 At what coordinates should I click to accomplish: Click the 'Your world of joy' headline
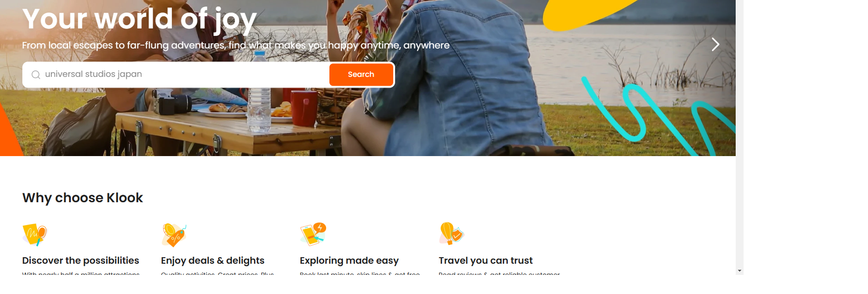coord(139,20)
